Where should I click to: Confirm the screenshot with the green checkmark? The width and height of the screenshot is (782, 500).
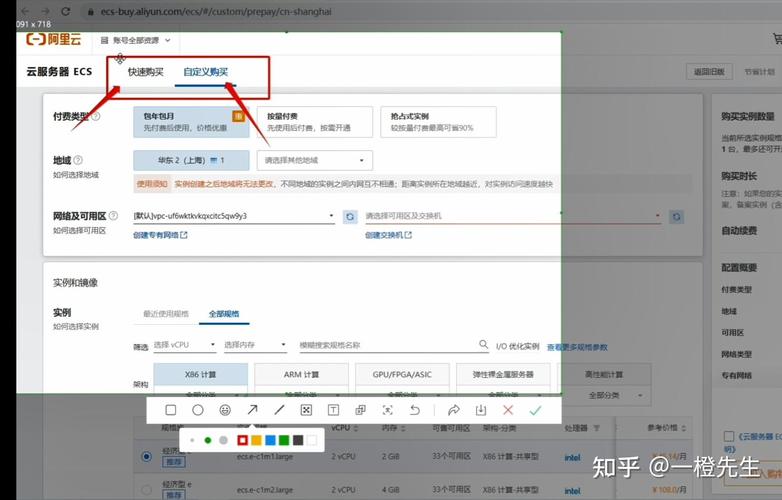click(x=535, y=410)
